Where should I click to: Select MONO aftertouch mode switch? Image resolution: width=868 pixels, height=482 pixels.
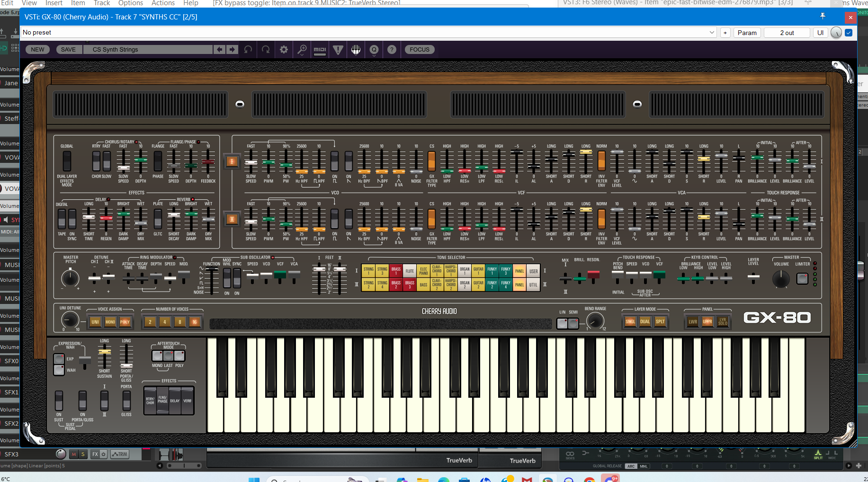click(157, 356)
